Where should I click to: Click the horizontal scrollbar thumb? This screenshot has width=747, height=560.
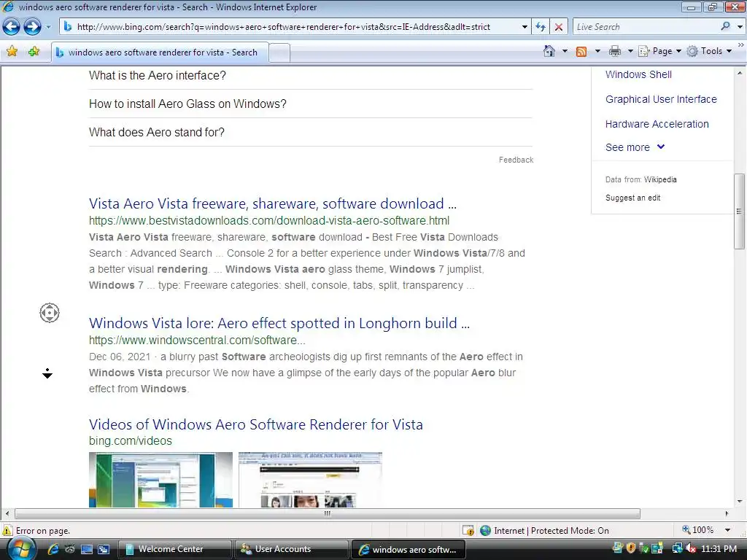click(328, 513)
